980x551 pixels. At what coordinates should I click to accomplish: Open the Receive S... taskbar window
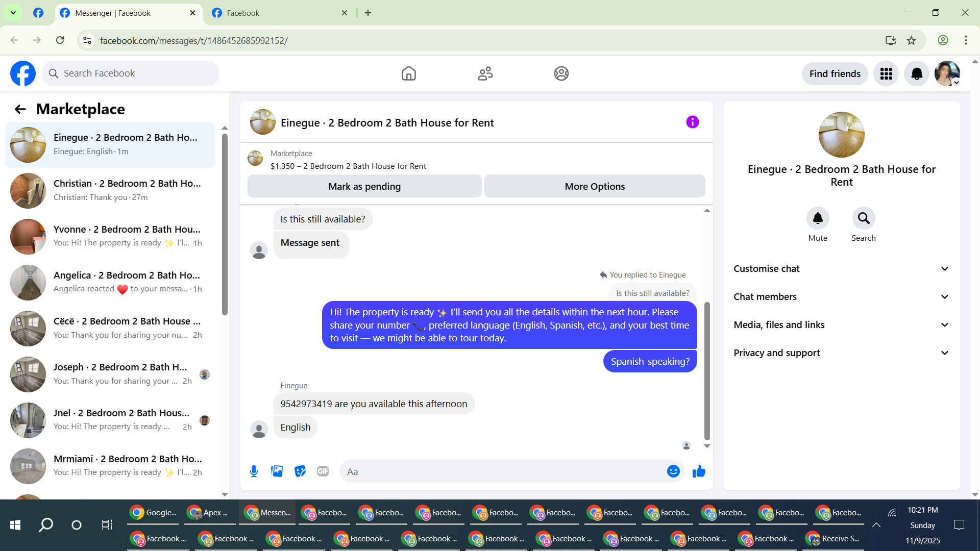point(834,539)
